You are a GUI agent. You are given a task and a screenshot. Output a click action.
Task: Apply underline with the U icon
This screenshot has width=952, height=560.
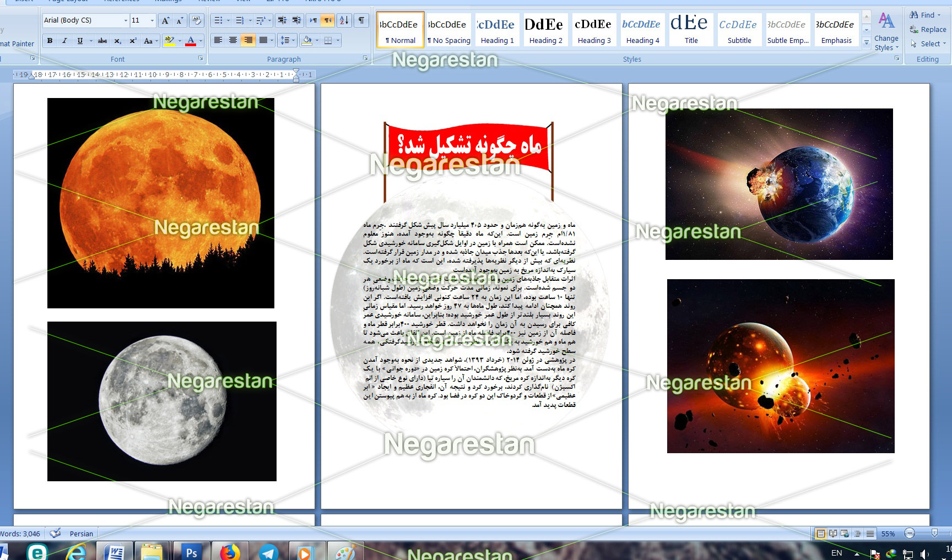coord(80,41)
